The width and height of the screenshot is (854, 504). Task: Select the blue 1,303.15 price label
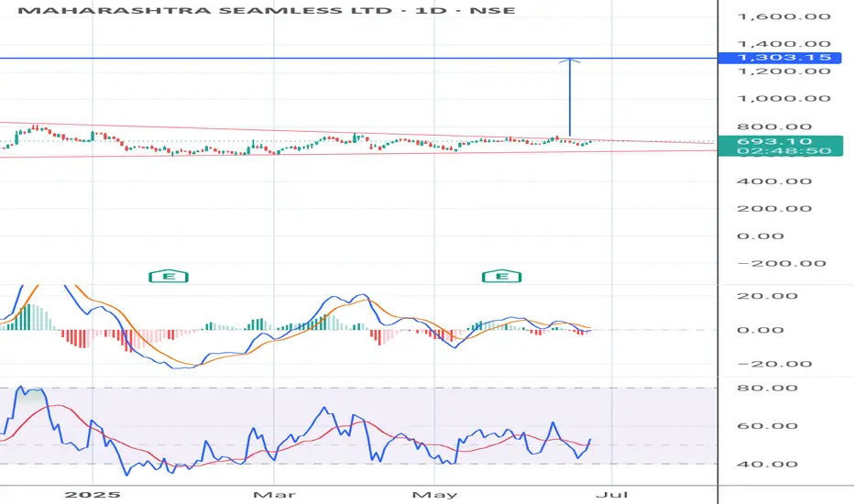click(780, 58)
